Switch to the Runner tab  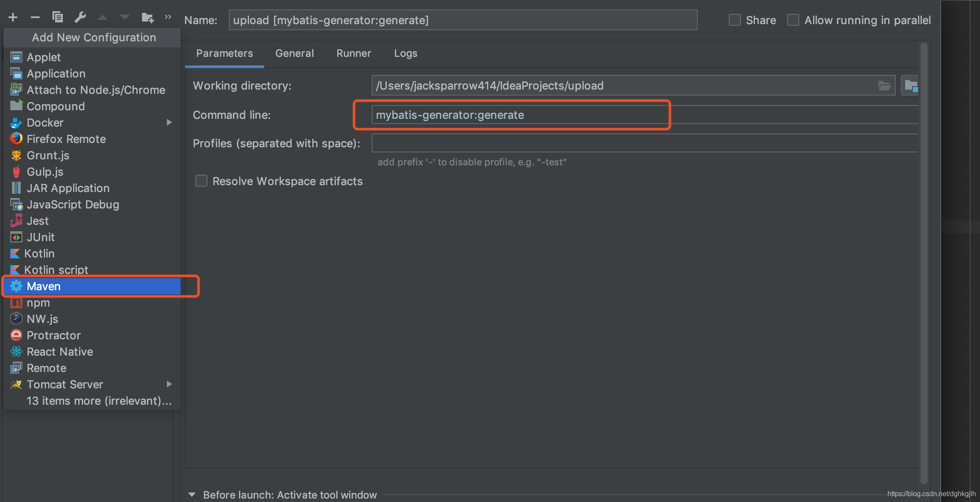click(354, 53)
